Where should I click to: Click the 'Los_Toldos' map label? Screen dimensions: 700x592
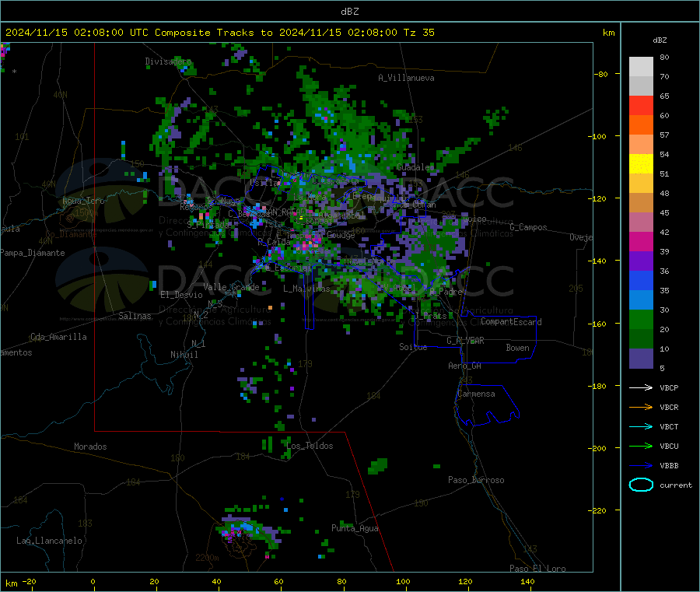310,446
